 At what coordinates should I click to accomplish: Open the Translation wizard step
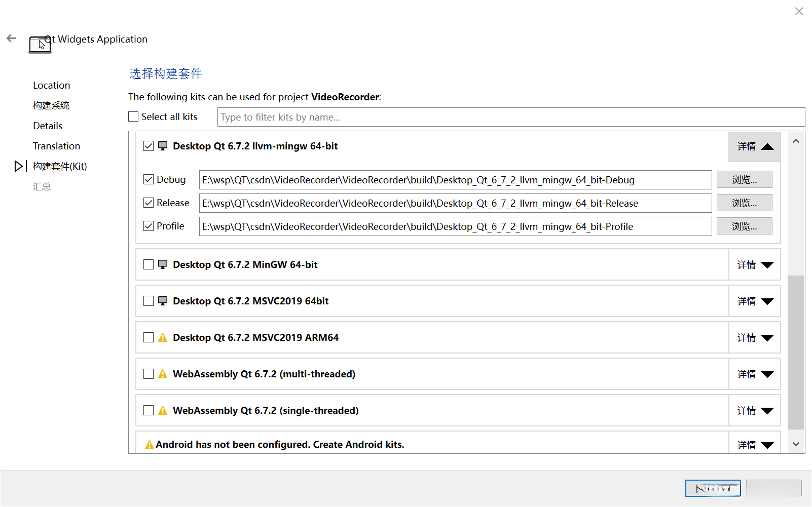pyautogui.click(x=57, y=146)
